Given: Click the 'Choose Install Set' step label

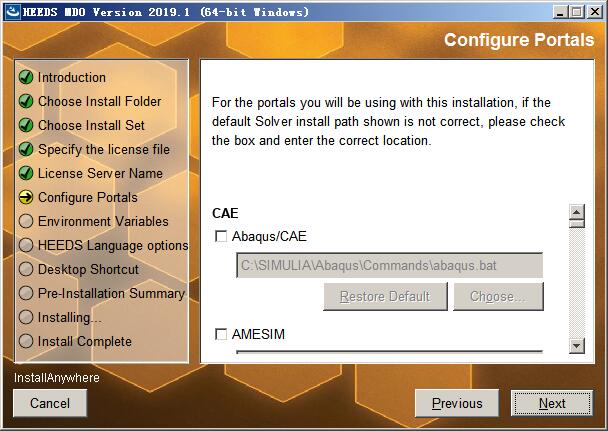Looking at the screenshot, I should 91,126.
